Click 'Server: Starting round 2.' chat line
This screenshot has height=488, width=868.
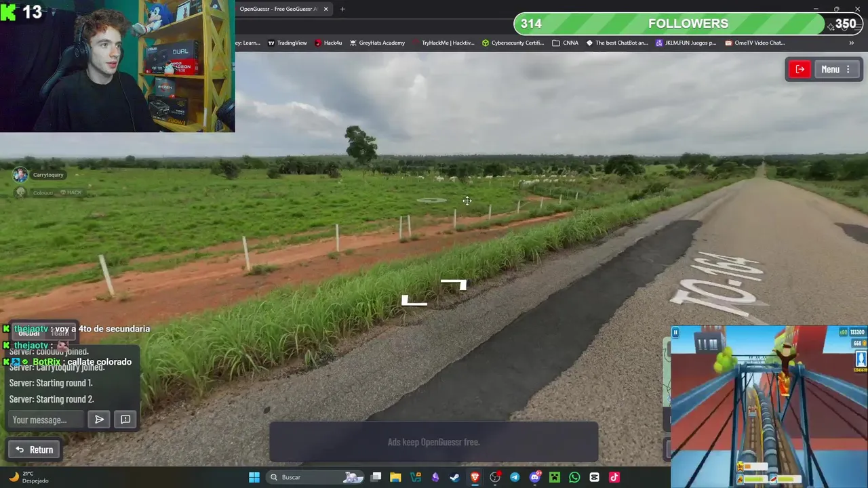pyautogui.click(x=52, y=399)
